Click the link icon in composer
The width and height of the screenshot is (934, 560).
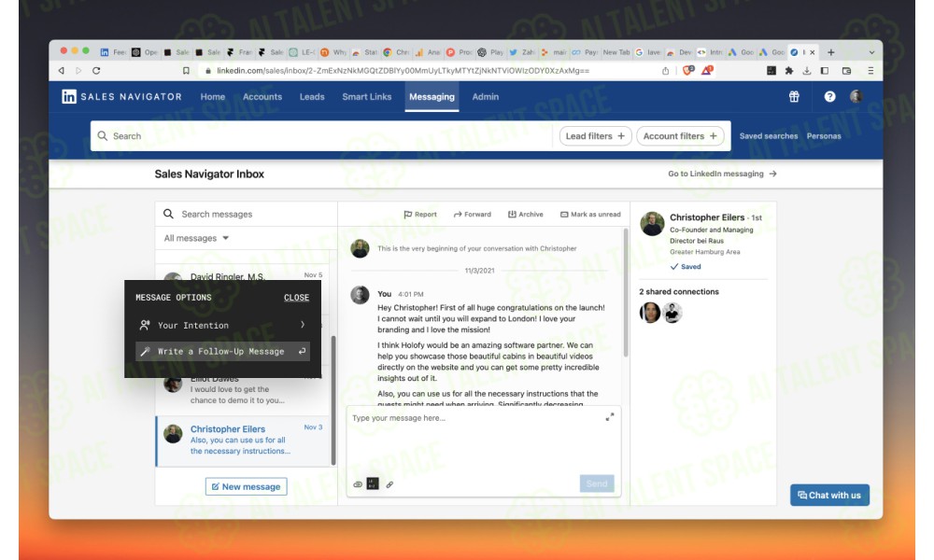[x=389, y=484]
